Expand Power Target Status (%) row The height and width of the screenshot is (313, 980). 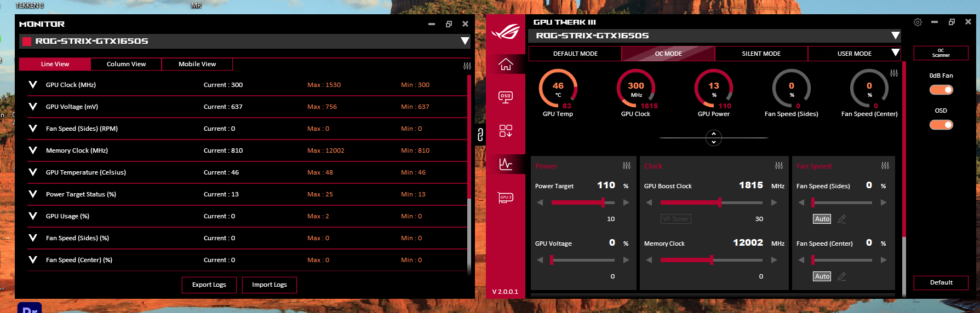(x=33, y=194)
